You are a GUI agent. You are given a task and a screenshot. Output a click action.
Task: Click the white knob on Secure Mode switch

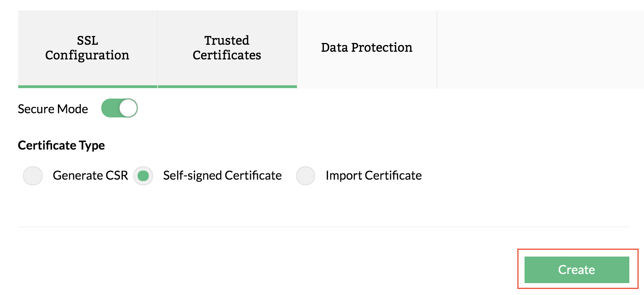tap(128, 108)
